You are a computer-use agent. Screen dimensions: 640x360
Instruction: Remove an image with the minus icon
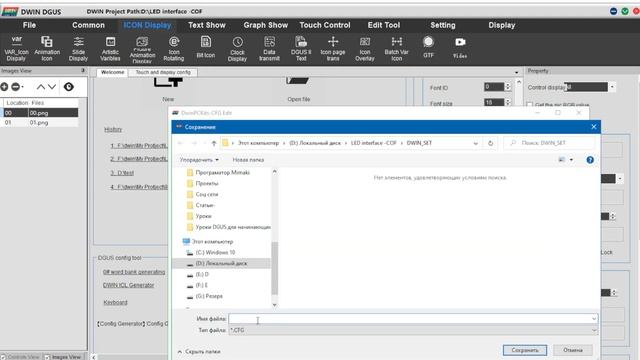tap(16, 87)
